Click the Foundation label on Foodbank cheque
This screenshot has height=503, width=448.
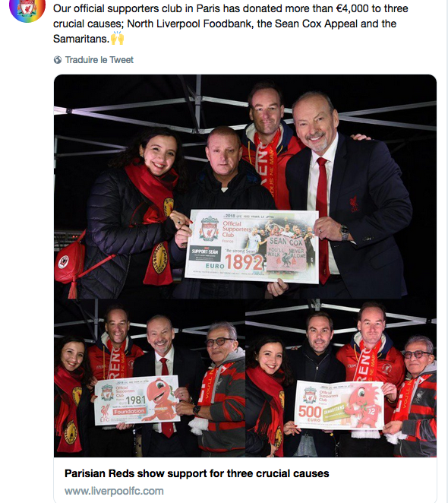(x=129, y=411)
